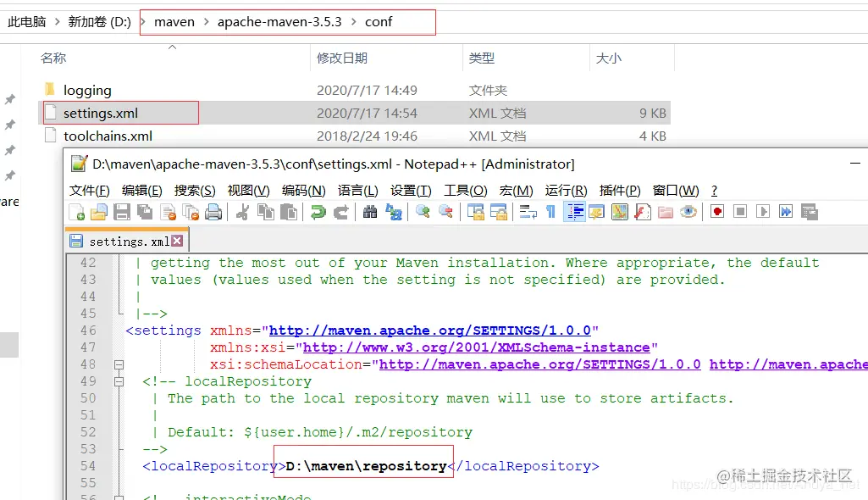This screenshot has width=868, height=500.
Task: Click the maven.apache.org/SETTINGS/1.0.0 link on line 46
Action: coord(429,331)
